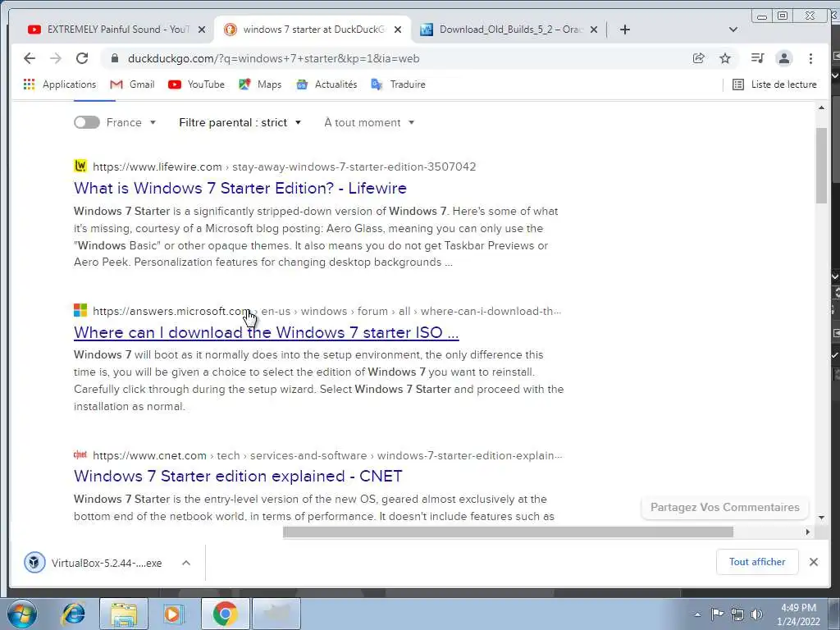Screen dimensions: 840x630
Task: Open the media control icon in toolbar
Action: pyautogui.click(x=757, y=58)
